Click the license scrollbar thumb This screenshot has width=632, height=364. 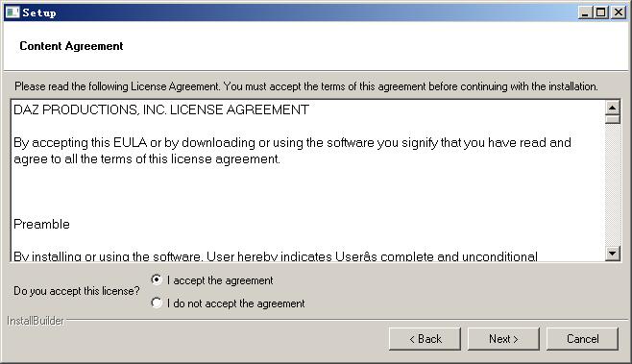(612, 120)
